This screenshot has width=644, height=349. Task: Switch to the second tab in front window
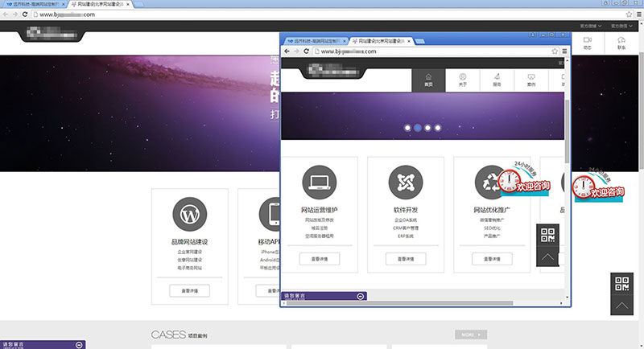[x=381, y=41]
